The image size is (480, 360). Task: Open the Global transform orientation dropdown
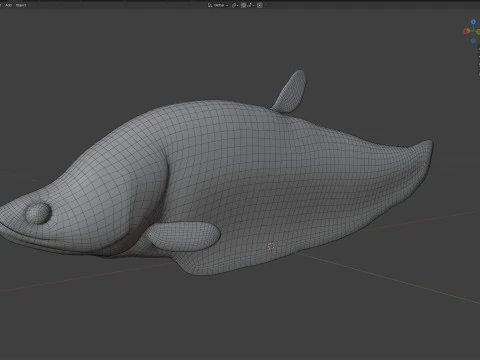(219, 5)
